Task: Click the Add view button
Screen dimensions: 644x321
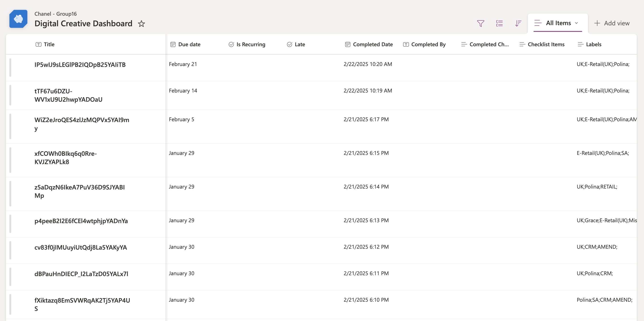Action: tap(612, 23)
